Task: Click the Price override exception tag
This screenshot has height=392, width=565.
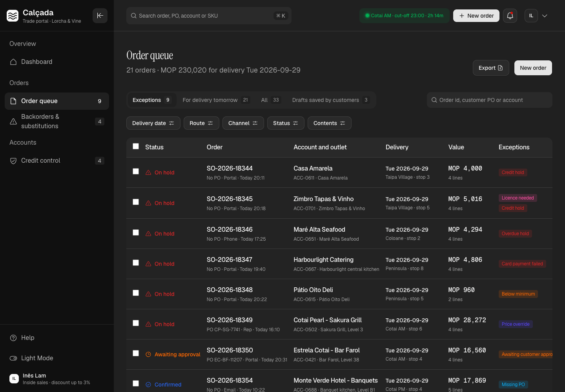Action: click(516, 324)
